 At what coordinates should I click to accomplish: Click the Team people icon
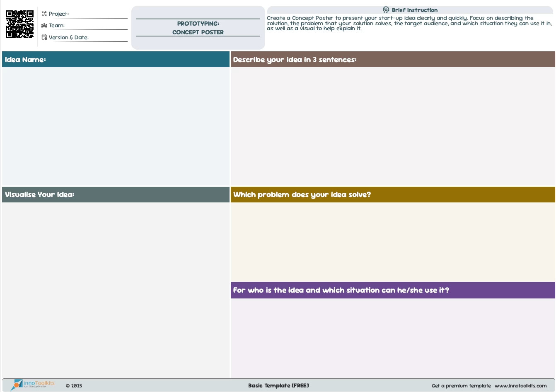[44, 25]
